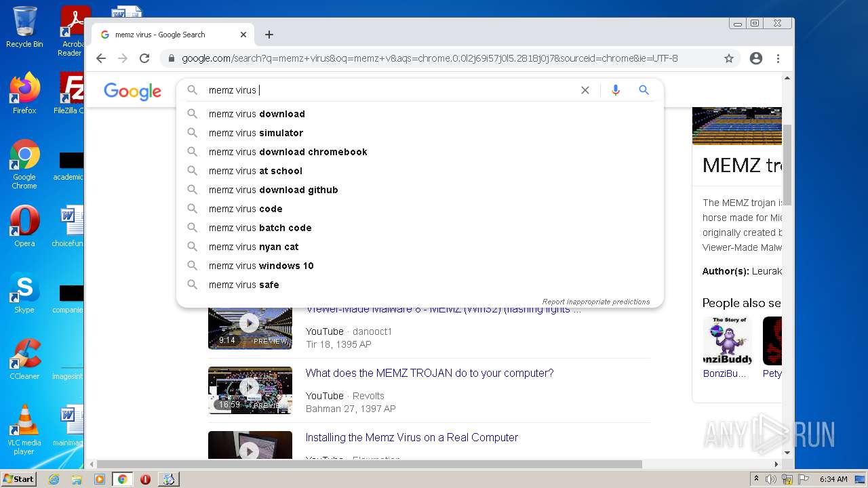Click the Action Center flag tray icon
The width and height of the screenshot is (868, 488).
pyautogui.click(x=804, y=479)
